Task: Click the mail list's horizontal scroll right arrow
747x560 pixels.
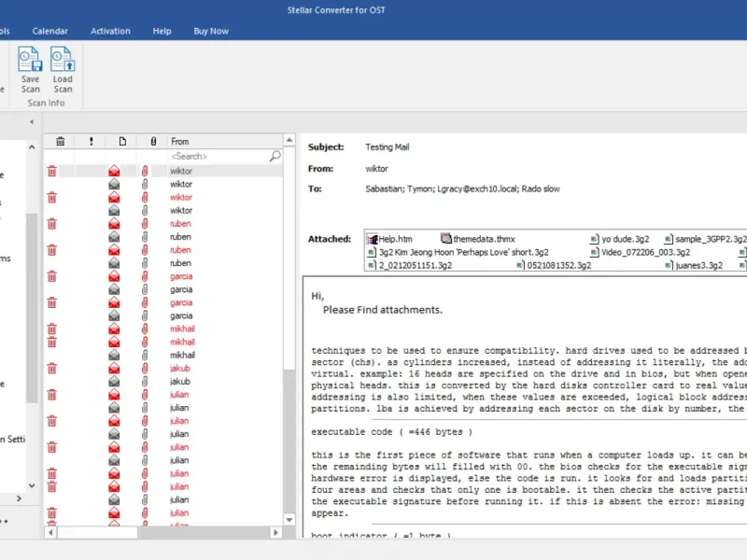Action: coord(275,532)
